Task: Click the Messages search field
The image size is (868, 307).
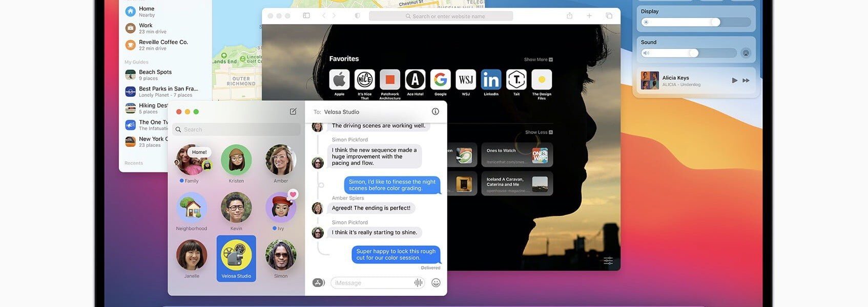Action: (x=236, y=129)
